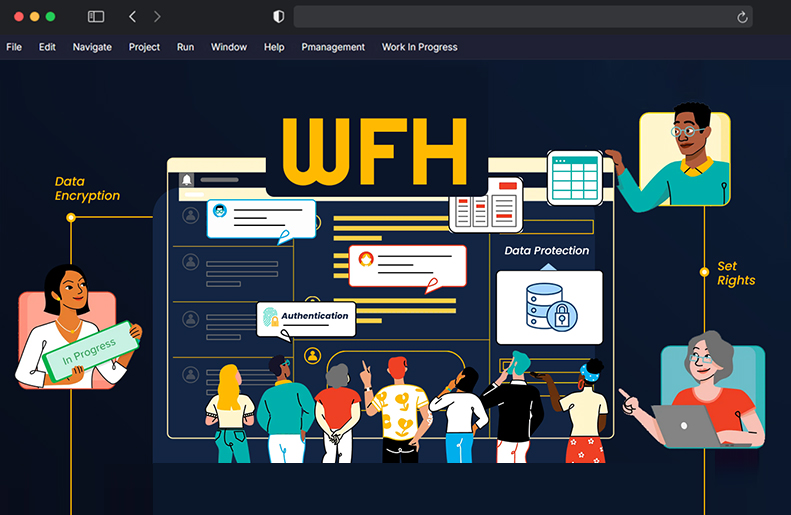This screenshot has width=791, height=515.
Task: Select the Authentication speech bubble
Action: tap(306, 319)
